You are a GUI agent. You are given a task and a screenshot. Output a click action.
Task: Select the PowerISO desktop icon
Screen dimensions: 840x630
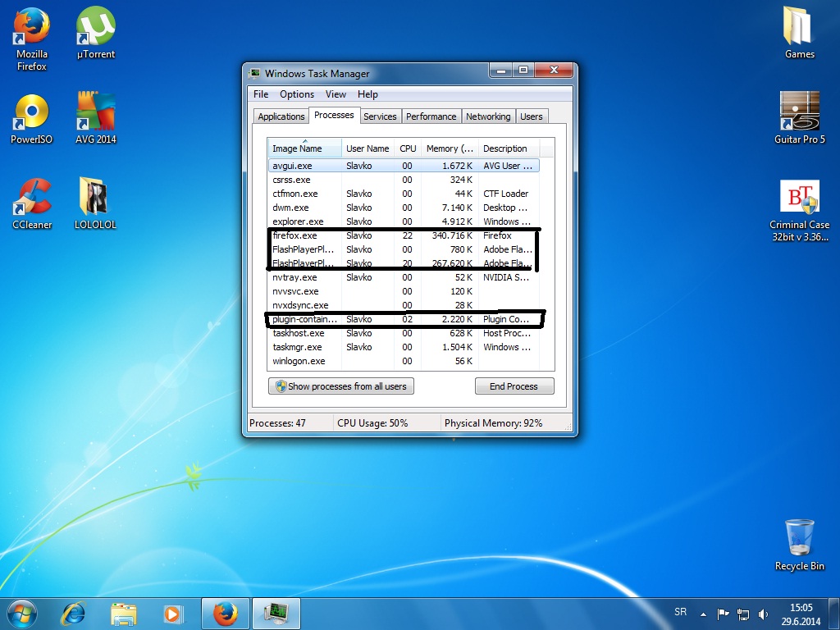pyautogui.click(x=31, y=114)
